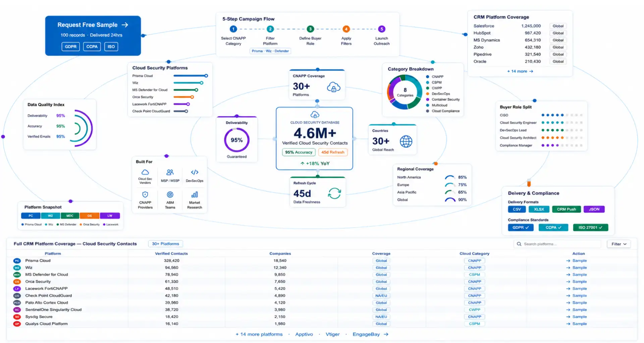Click the NA/EU tag in Sysdig Secure row

coord(381,317)
